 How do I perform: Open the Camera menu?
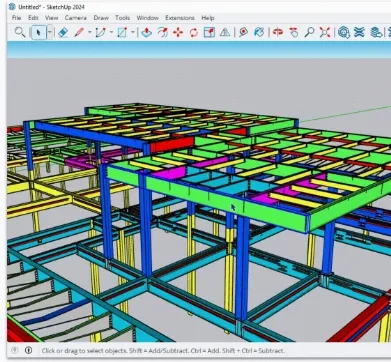point(76,18)
